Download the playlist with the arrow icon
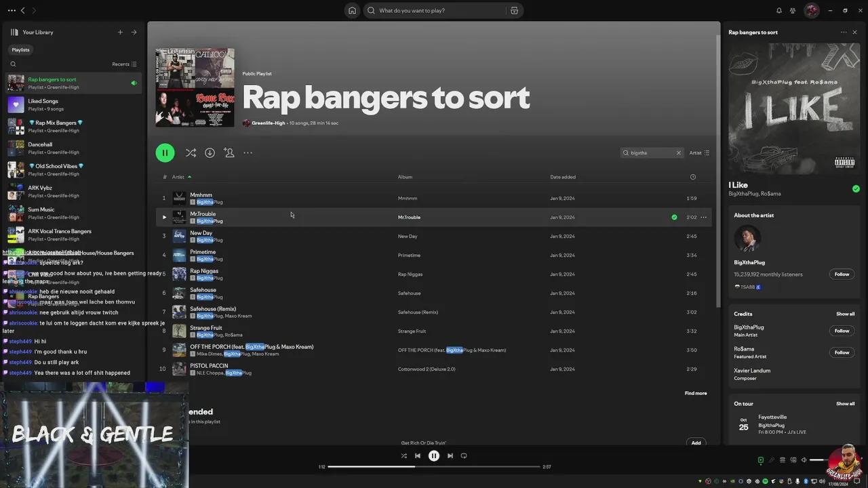This screenshot has height=488, width=868. coord(210,152)
